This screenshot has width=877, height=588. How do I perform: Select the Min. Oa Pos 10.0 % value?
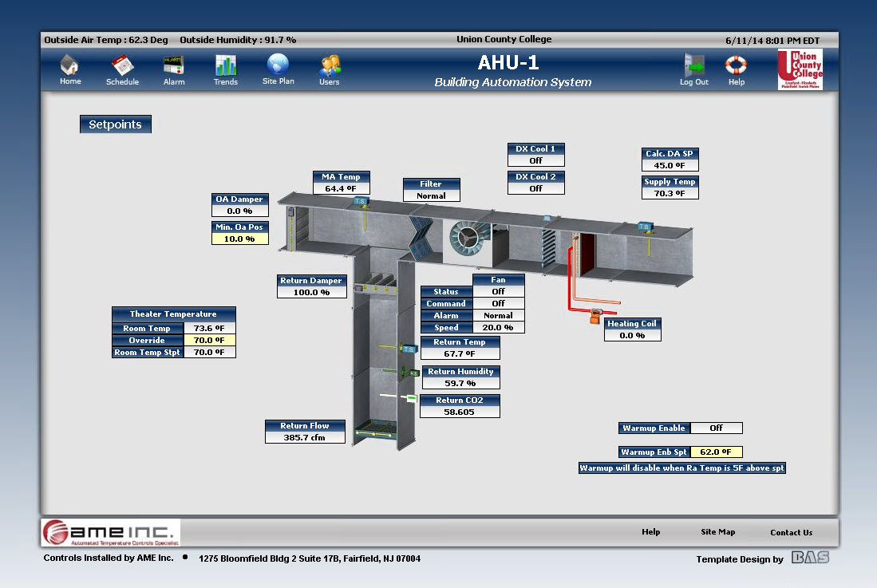tap(240, 239)
